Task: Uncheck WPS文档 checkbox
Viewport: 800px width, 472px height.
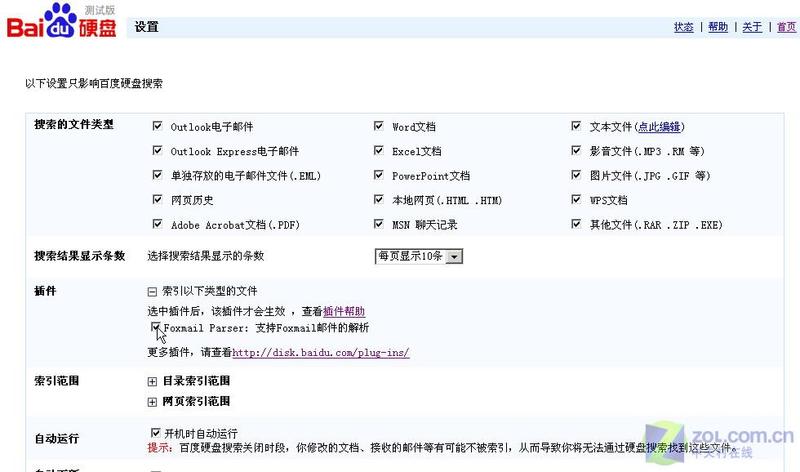Action: tap(576, 199)
